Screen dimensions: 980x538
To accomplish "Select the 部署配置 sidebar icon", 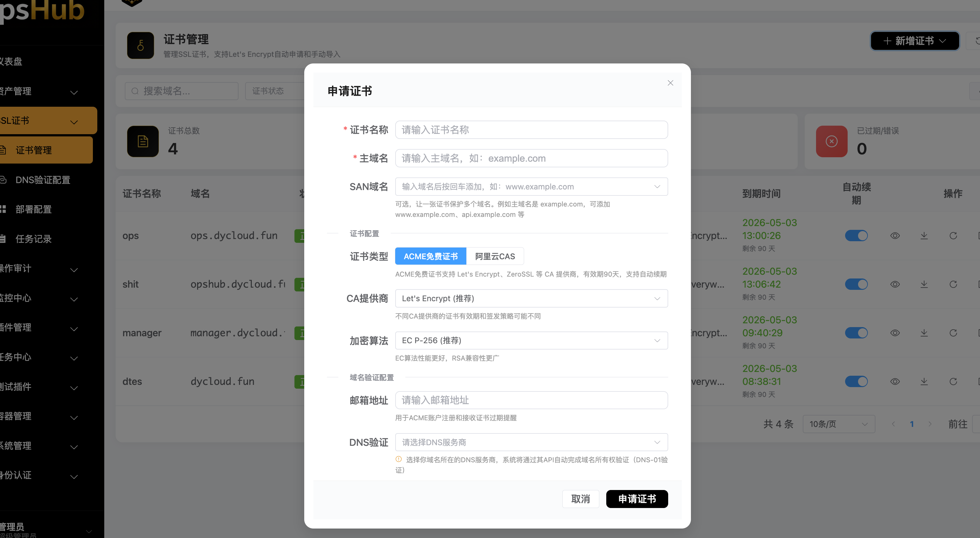I will pos(4,209).
